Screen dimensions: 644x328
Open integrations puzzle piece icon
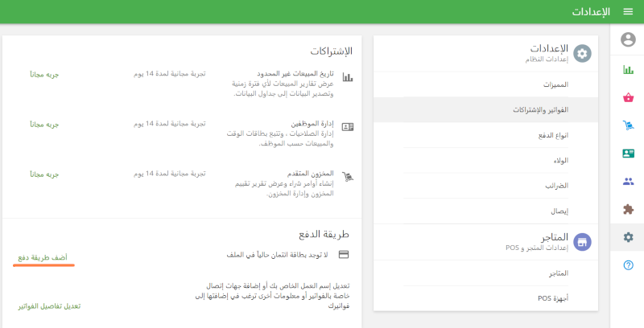[x=628, y=209]
